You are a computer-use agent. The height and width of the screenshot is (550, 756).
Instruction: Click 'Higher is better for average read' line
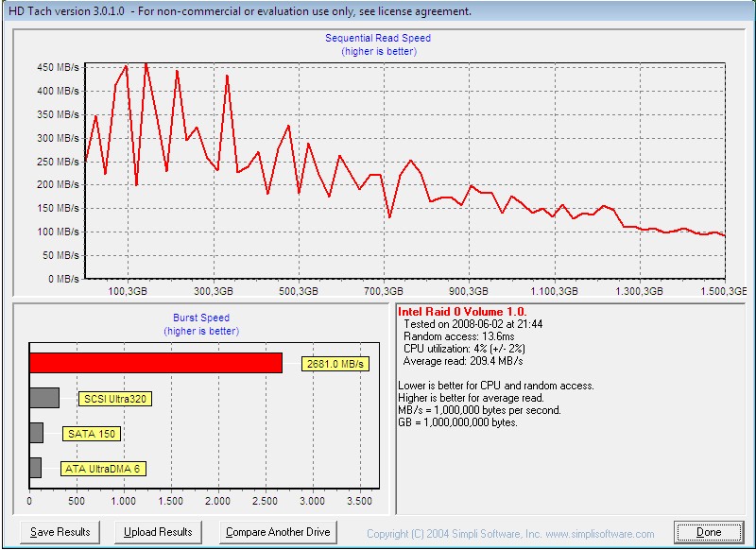471,398
